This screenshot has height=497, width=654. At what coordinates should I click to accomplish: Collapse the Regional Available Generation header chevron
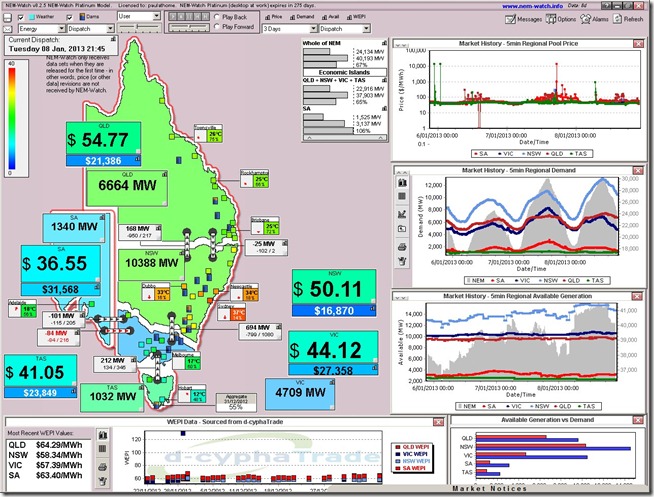pos(400,298)
